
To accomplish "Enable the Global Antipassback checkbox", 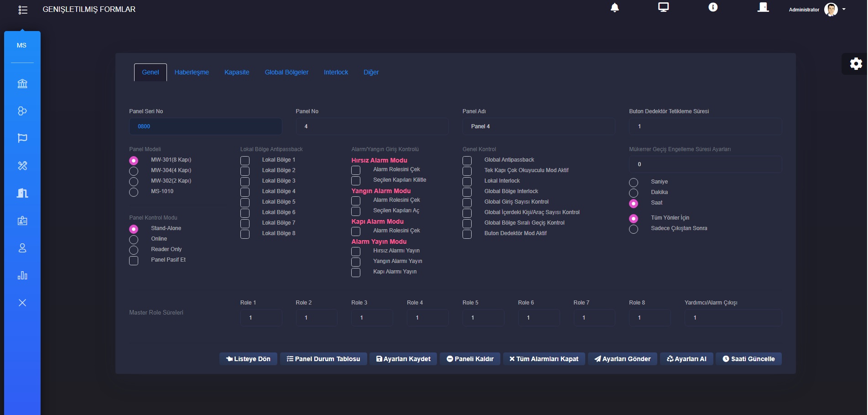I will click(x=467, y=161).
